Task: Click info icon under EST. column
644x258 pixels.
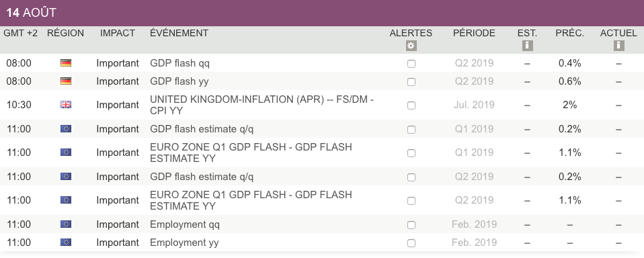Action: pos(527,46)
